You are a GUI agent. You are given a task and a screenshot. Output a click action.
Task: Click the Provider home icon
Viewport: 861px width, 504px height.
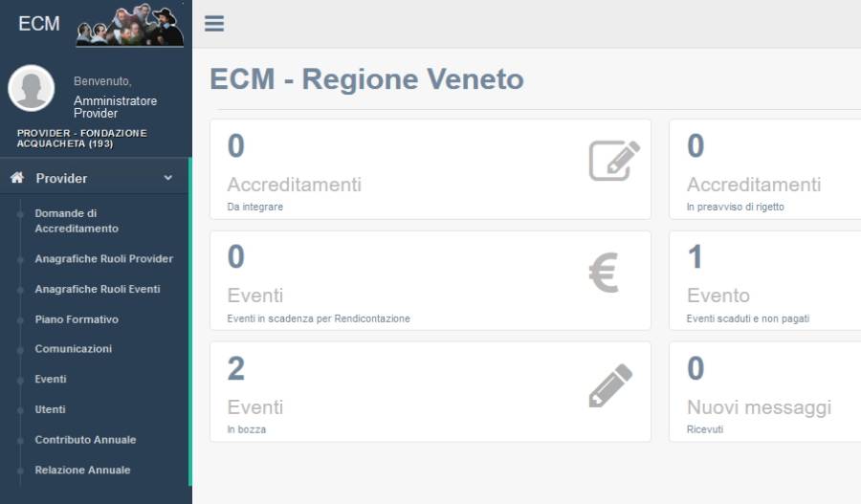pyautogui.click(x=16, y=178)
